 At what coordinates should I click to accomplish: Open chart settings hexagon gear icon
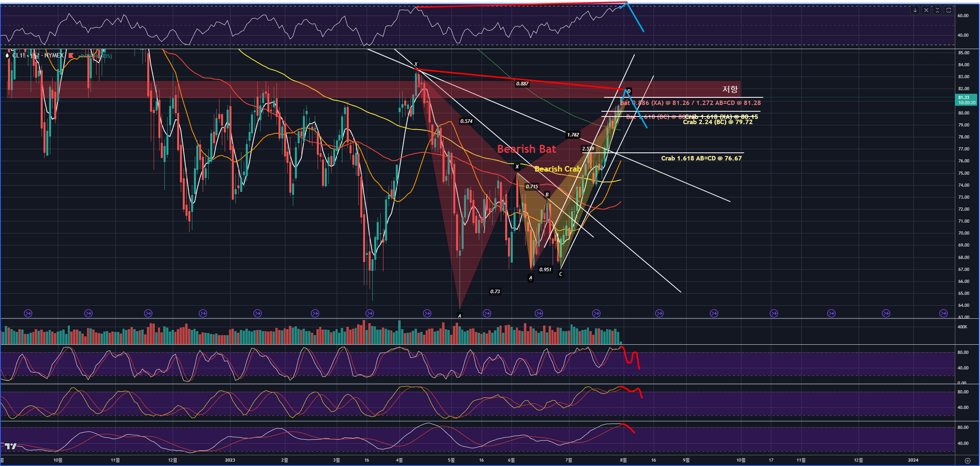click(x=967, y=460)
